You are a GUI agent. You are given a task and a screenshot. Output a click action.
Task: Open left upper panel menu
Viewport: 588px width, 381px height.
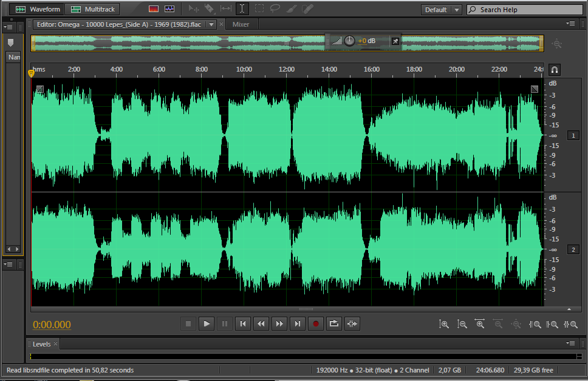point(8,27)
